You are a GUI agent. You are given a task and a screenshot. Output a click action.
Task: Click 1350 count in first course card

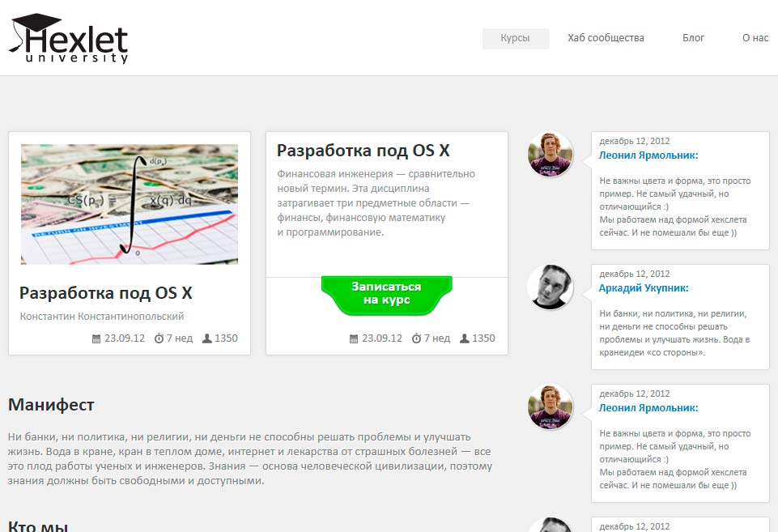[226, 338]
